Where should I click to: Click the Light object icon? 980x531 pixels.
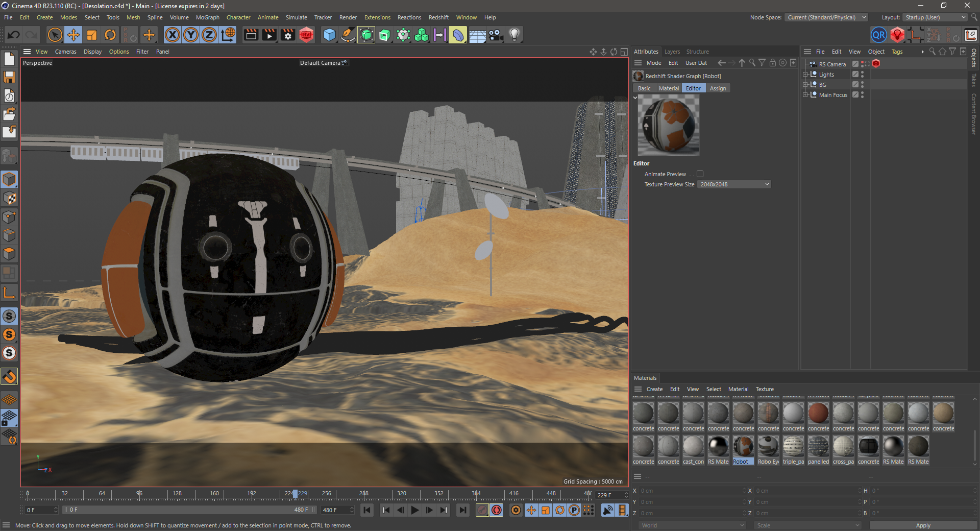[514, 35]
